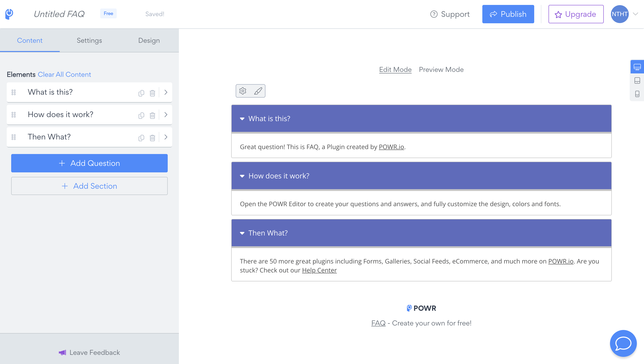Collapse the 'How does it work?' accordion header
Image resolution: width=644 pixels, height=364 pixels.
pos(421,176)
